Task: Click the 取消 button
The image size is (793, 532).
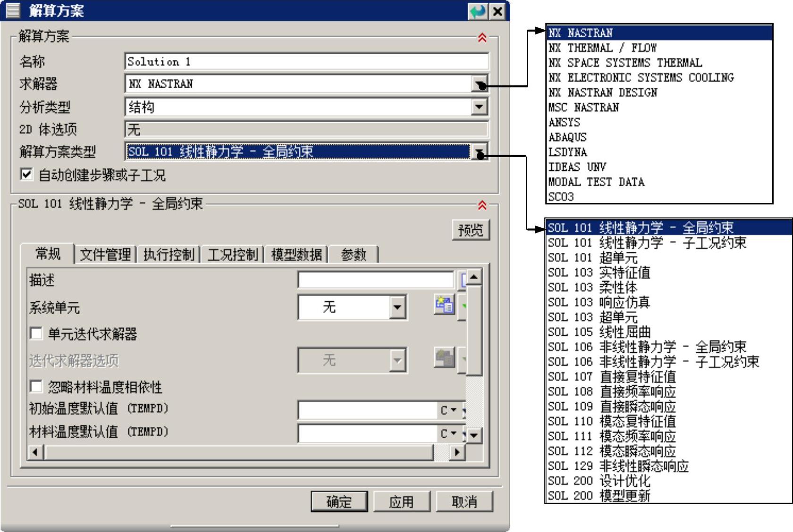Action: pos(464,501)
